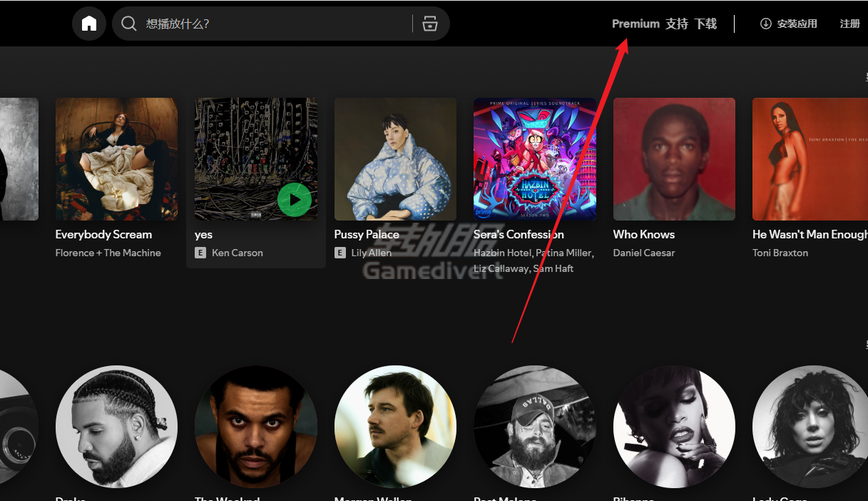The width and height of the screenshot is (868, 501).
Task: Open the Everybody Scream album by Florence
Action: click(116, 158)
